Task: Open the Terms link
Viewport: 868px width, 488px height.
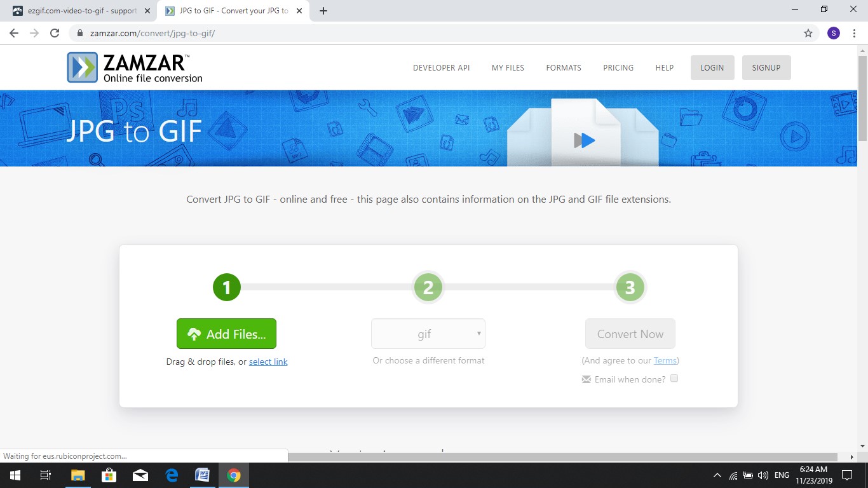Action: (665, 360)
